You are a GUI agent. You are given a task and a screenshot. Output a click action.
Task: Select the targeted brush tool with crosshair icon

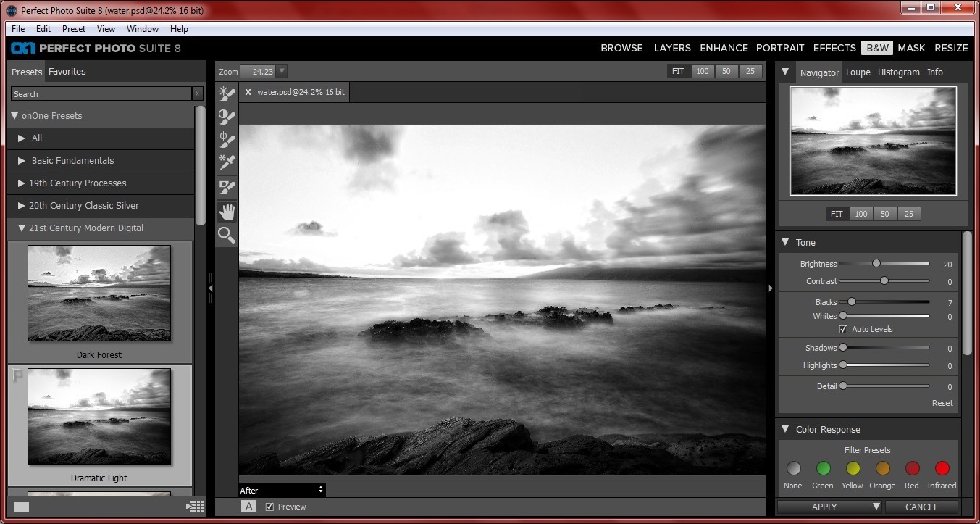tap(227, 140)
